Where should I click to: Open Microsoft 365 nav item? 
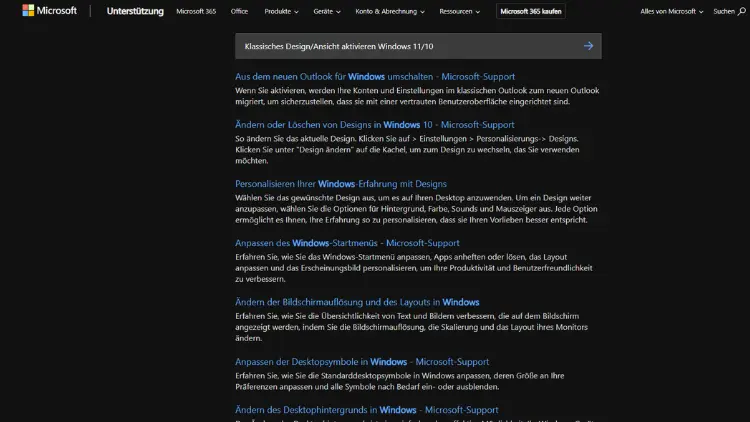click(196, 11)
